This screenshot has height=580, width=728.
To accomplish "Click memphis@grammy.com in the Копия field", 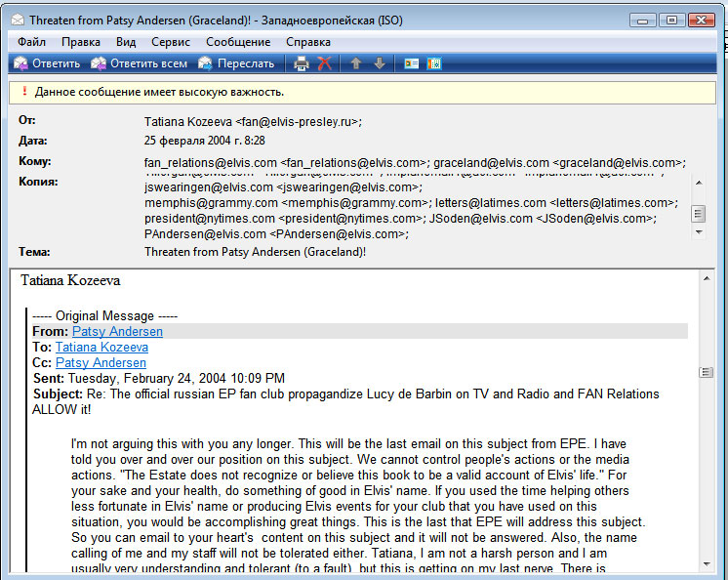I will pyautogui.click(x=288, y=203).
